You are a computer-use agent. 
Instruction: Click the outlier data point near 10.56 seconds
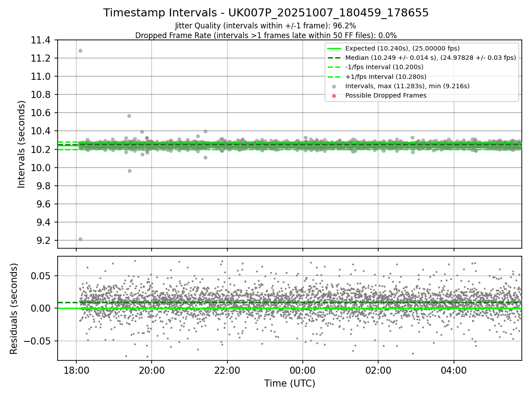point(129,116)
